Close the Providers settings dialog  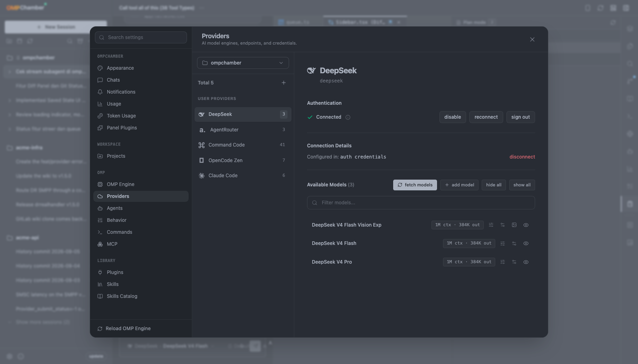click(x=532, y=39)
